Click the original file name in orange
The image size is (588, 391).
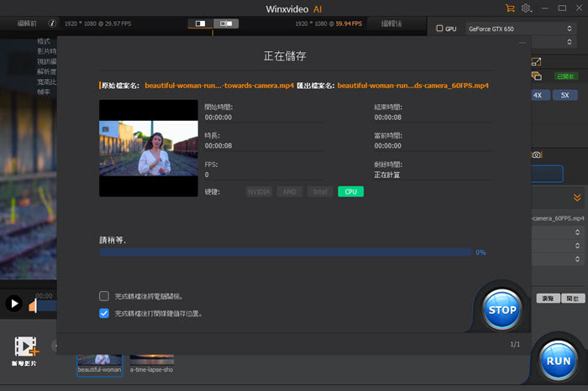[x=219, y=86]
